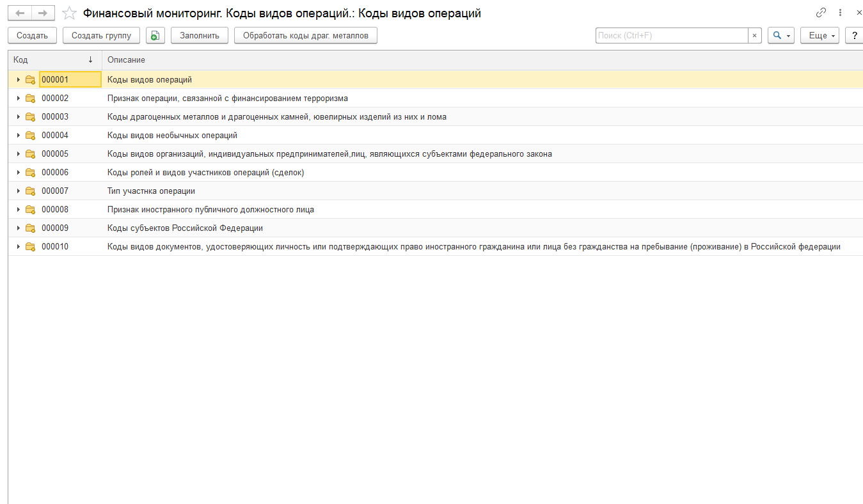Select row Коды видов организаций, индивидуальных предпринимателей
The image size is (863, 504).
pos(435,154)
